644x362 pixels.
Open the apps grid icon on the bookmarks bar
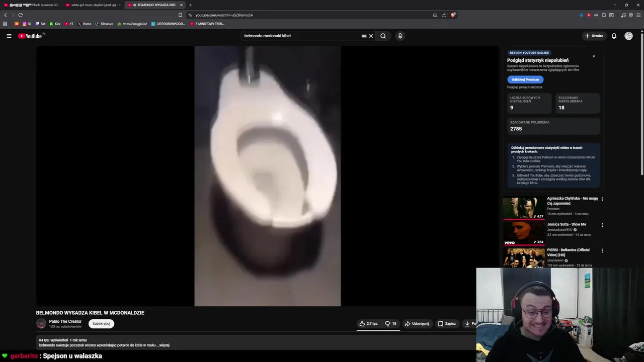5,24
